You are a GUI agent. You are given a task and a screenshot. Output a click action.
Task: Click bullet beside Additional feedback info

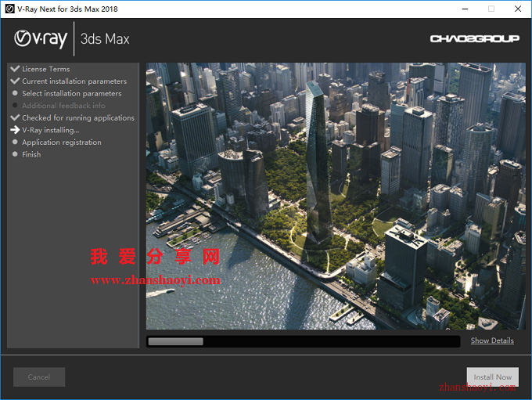point(15,105)
